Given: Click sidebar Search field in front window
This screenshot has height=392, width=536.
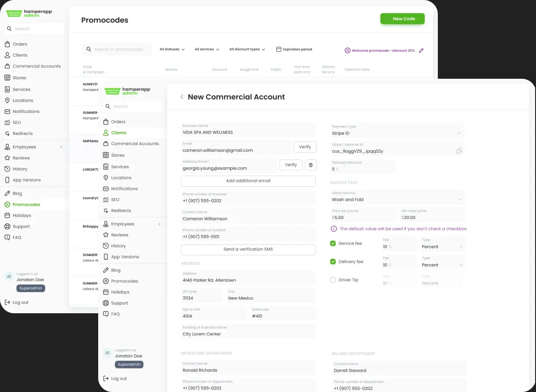Looking at the screenshot, I should [x=132, y=107].
